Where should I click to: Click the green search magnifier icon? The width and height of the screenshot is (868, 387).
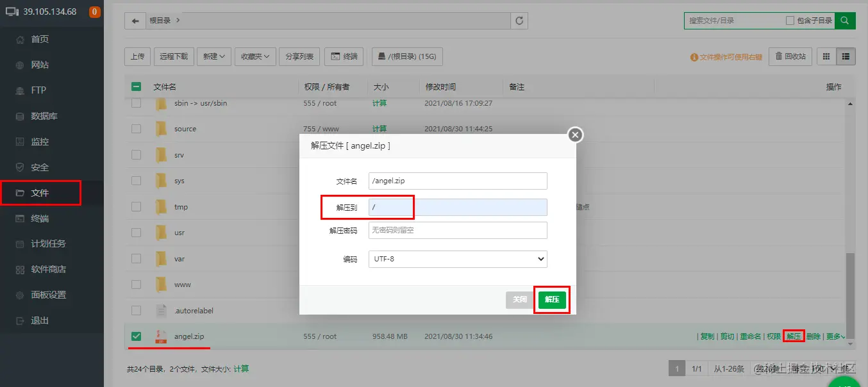(845, 20)
